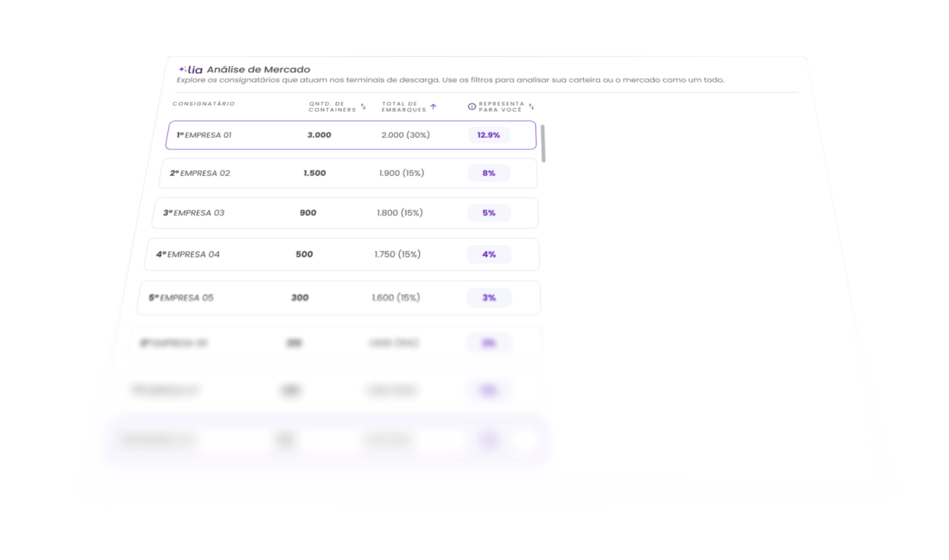Click the 1.900 (15%) embarques value
Viewport: 949px width, 560px height.
[402, 173]
